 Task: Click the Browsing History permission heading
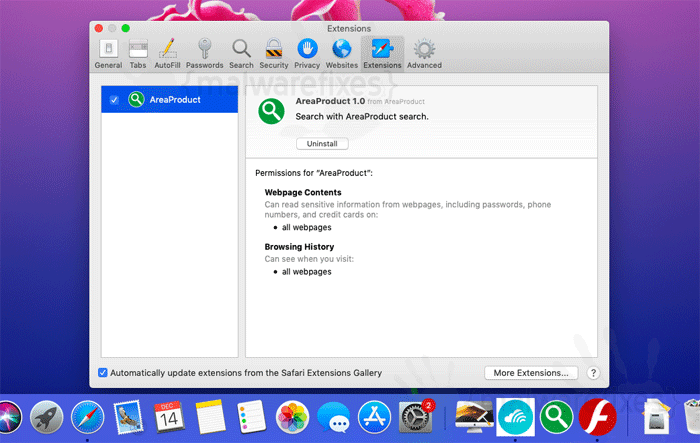coord(299,247)
